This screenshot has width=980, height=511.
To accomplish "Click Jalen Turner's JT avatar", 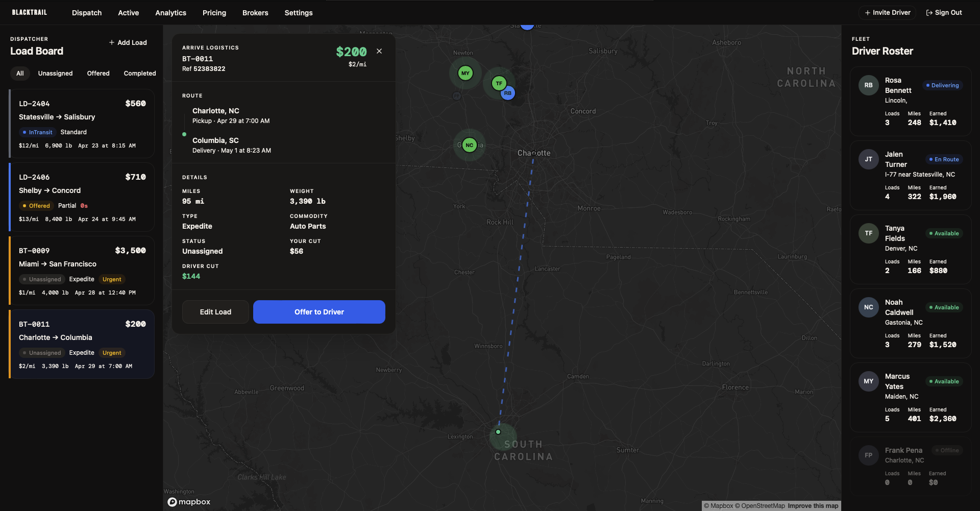I will click(868, 159).
